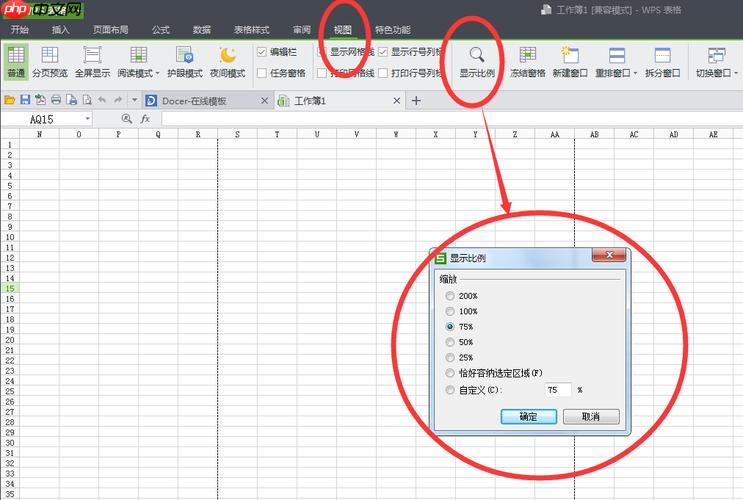The image size is (743, 500).
Task: Open the 插入 ribbon tab
Action: click(60, 30)
